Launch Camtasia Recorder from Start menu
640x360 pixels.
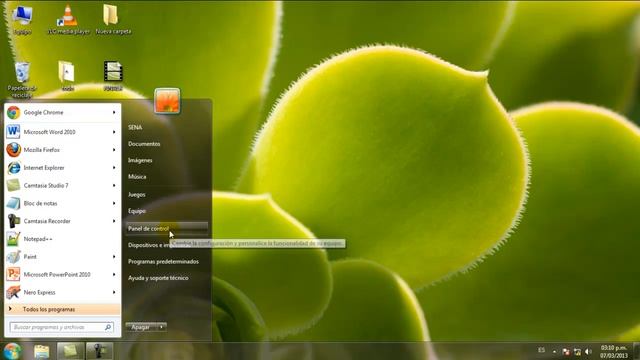[x=62, y=221]
